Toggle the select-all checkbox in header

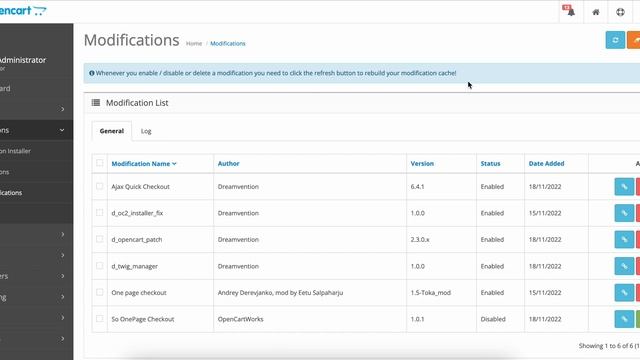tap(100, 163)
